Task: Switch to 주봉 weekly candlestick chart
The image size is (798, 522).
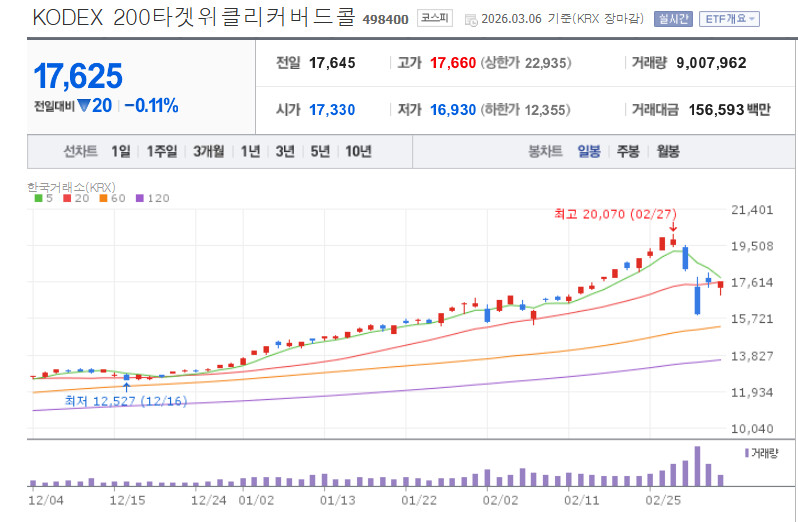Action: (x=628, y=151)
